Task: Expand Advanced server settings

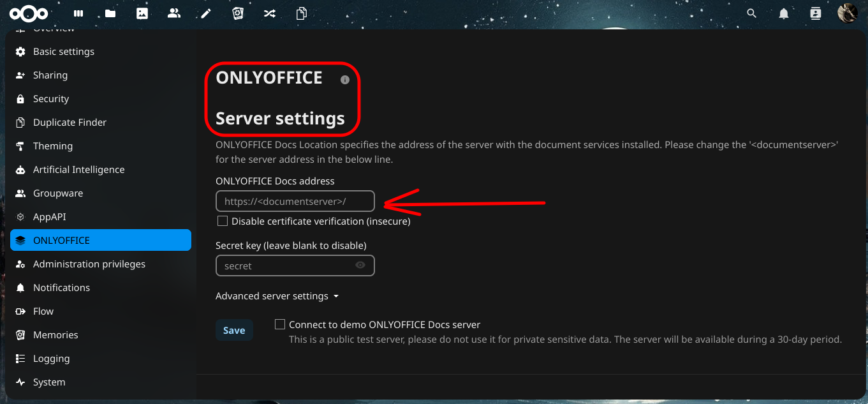Action: 277,296
